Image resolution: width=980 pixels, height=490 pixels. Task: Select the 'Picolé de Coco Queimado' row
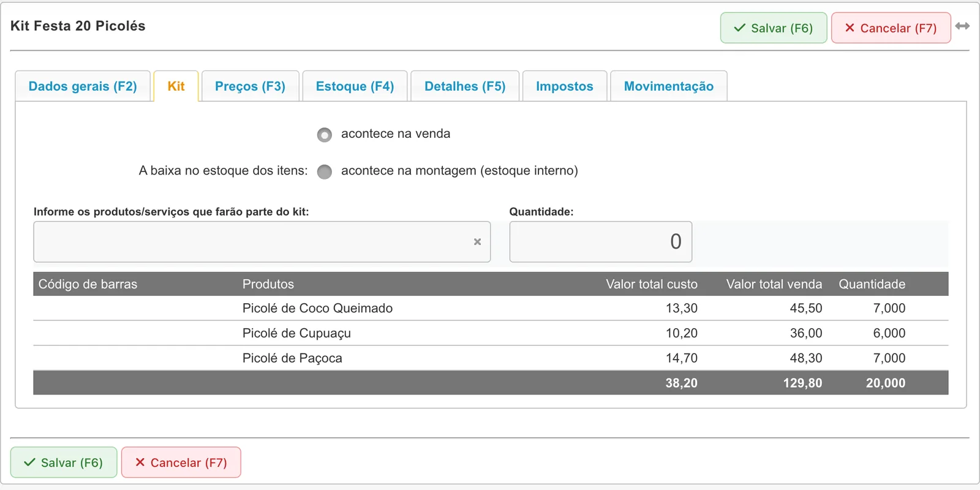[491, 308]
